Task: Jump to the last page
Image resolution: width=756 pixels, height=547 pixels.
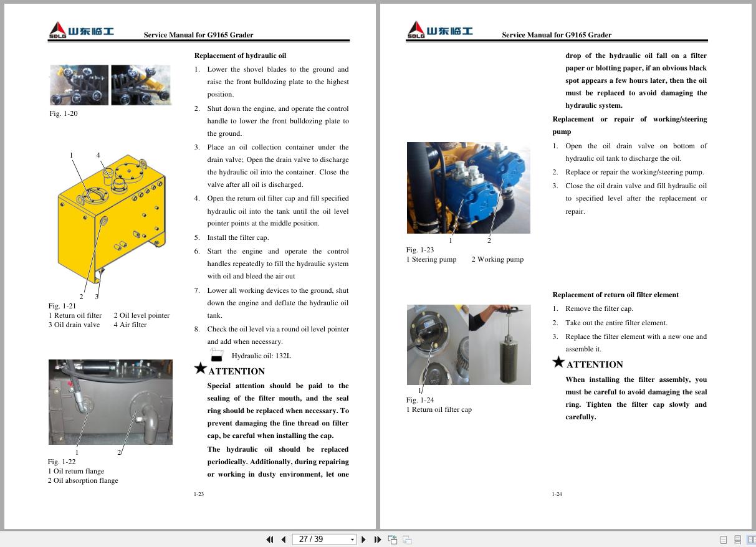Action: click(378, 539)
